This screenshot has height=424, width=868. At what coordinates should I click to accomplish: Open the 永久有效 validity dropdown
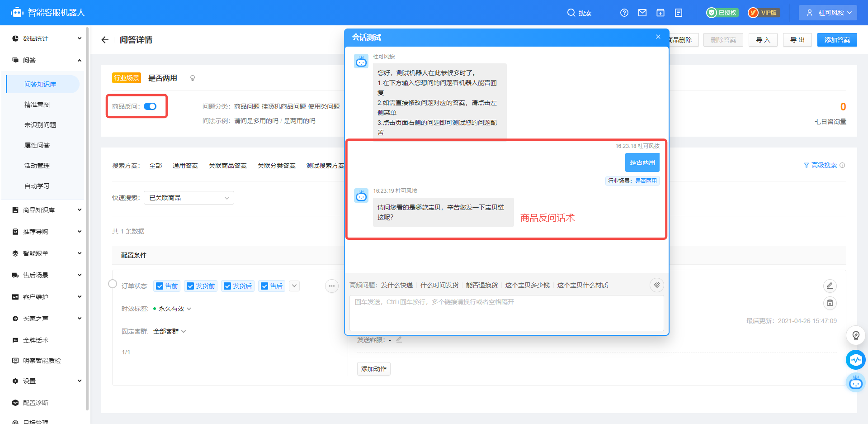(172, 309)
